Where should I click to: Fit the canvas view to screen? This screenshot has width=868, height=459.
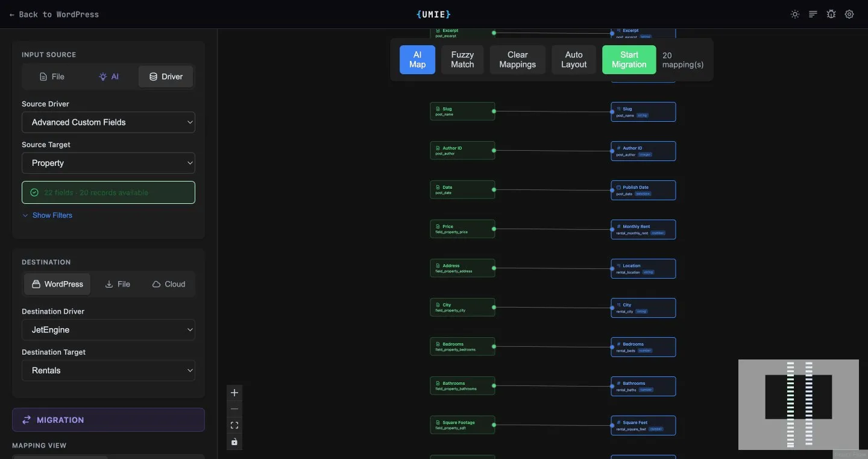234,425
